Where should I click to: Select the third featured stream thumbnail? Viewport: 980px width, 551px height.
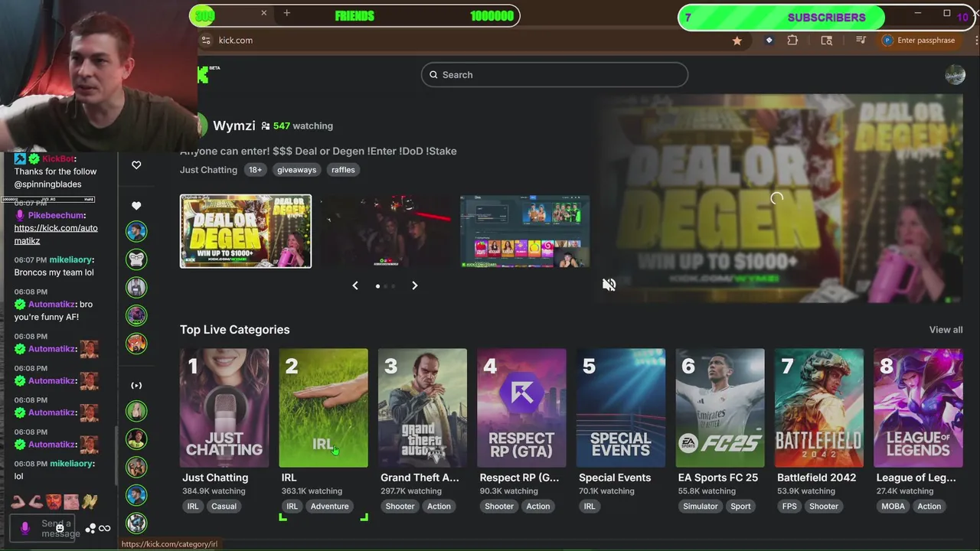coord(525,231)
